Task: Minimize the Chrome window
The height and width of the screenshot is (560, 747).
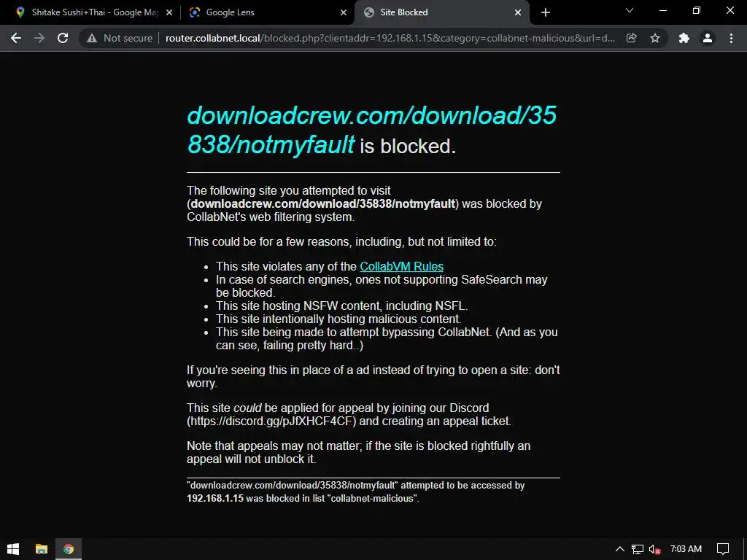Action: coord(662,10)
